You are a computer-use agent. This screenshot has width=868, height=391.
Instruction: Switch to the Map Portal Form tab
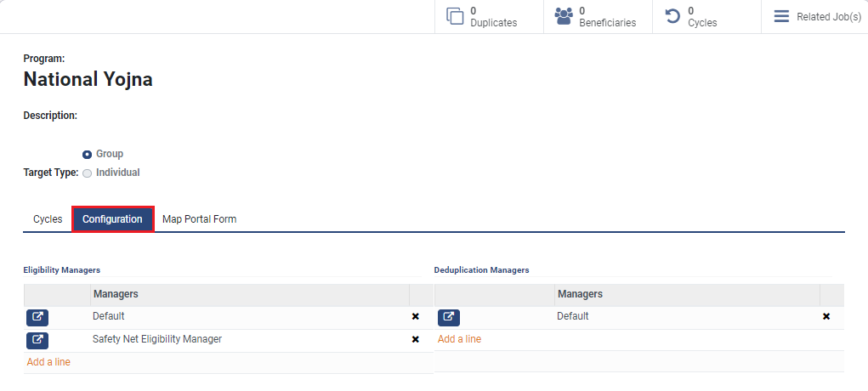coord(199,219)
